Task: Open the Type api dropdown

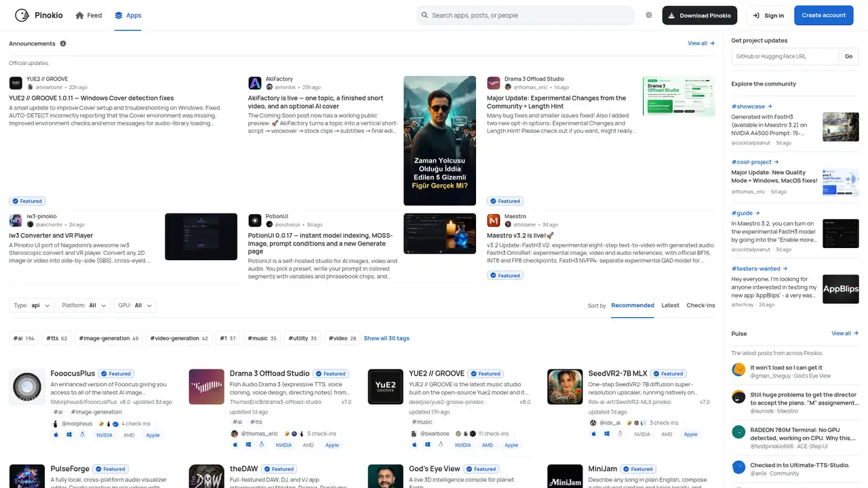Action: [32, 306]
